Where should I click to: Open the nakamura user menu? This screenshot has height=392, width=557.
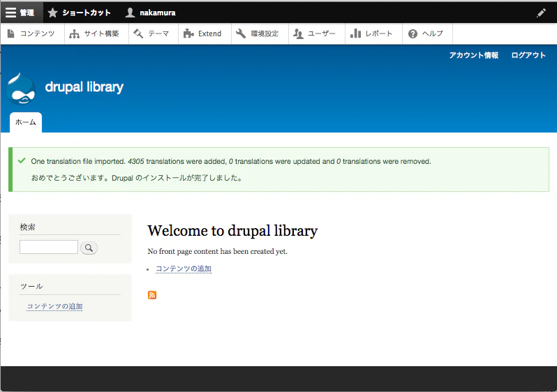click(x=151, y=13)
